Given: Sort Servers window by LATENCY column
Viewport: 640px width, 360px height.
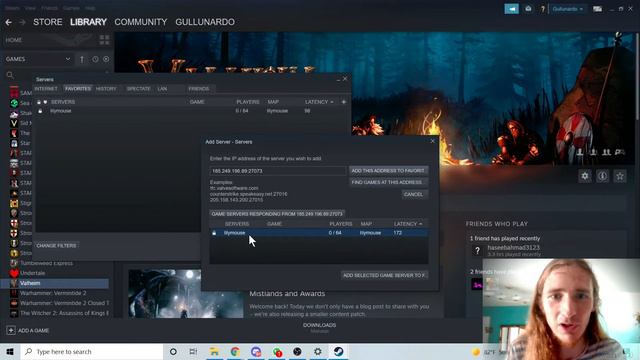Looking at the screenshot, I should pyautogui.click(x=319, y=102).
